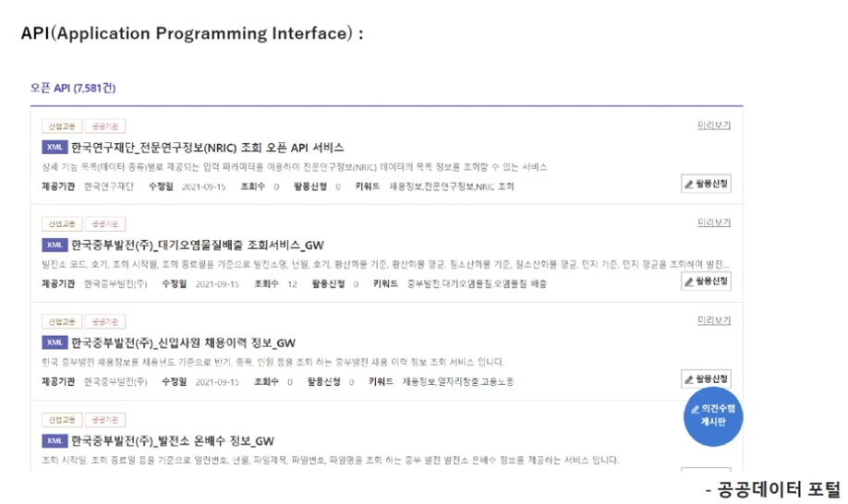Click provider name 한국연구재단 in first entry
This screenshot has width=848, height=504.
coord(109,186)
